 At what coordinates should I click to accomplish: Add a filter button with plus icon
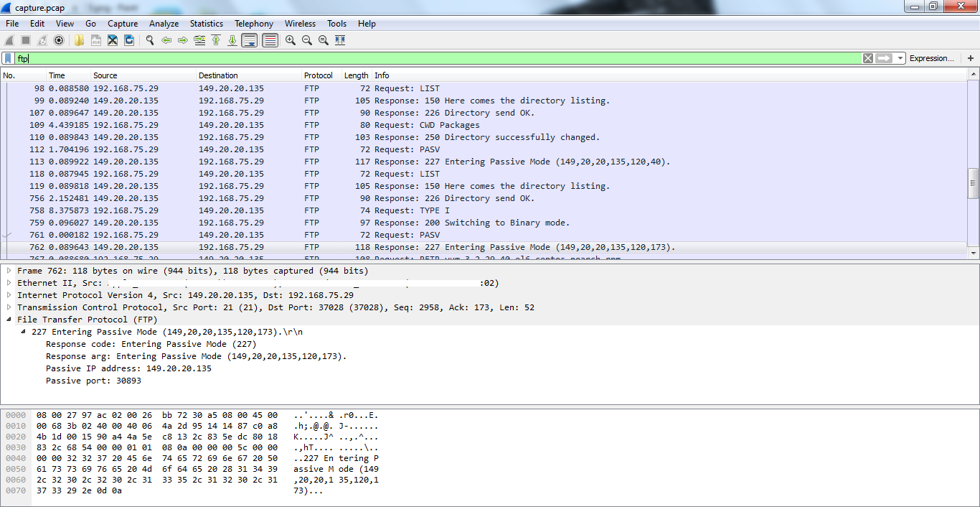click(971, 58)
